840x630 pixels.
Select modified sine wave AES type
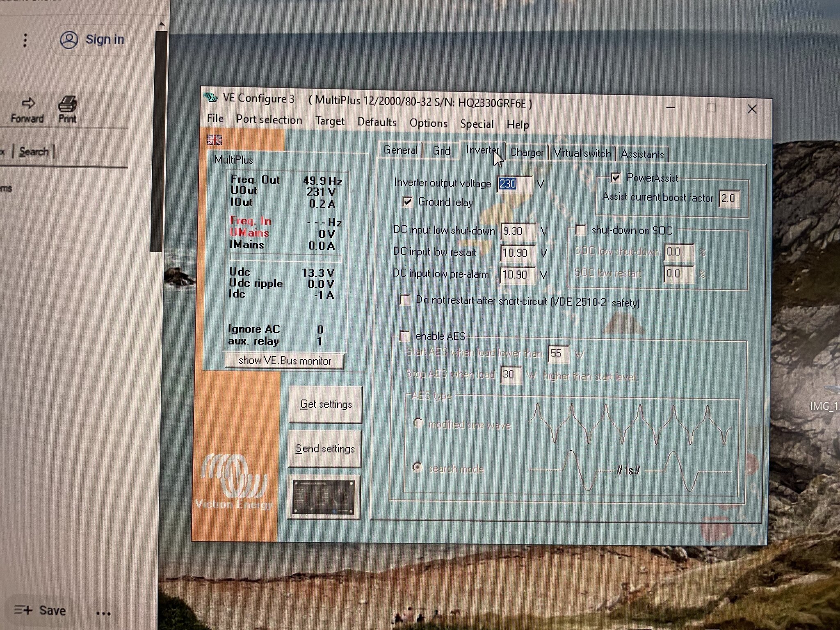pos(418,423)
